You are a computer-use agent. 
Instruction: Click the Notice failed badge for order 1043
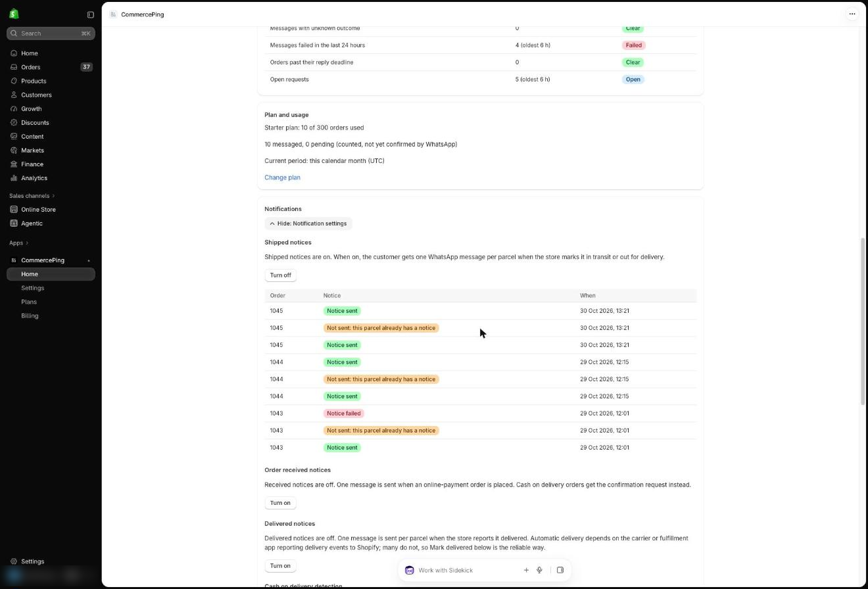click(x=343, y=413)
